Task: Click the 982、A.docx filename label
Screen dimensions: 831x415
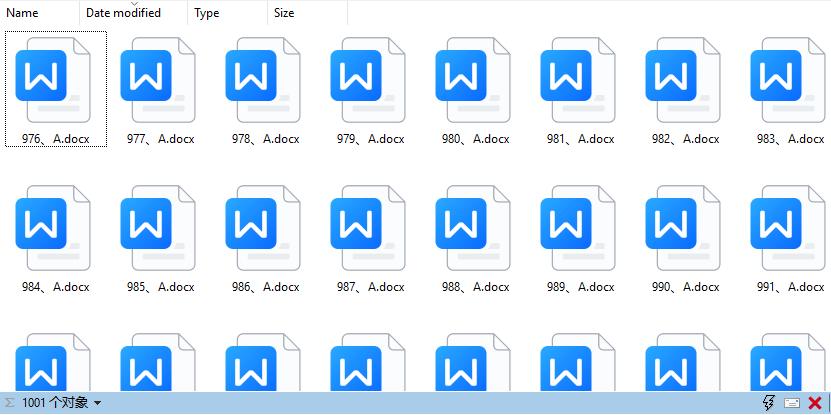Action: tap(685, 139)
